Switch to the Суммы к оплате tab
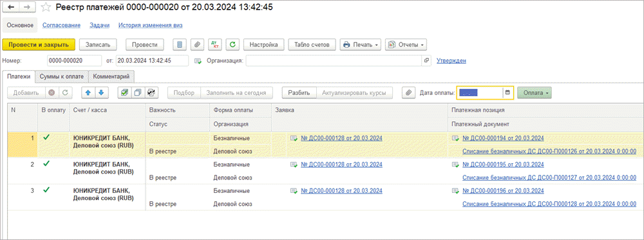 [x=62, y=76]
